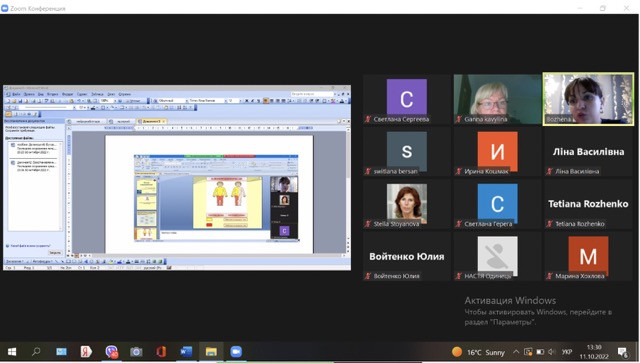
Task: Click the muted mic icon next to switlana bersan
Action: (x=368, y=171)
